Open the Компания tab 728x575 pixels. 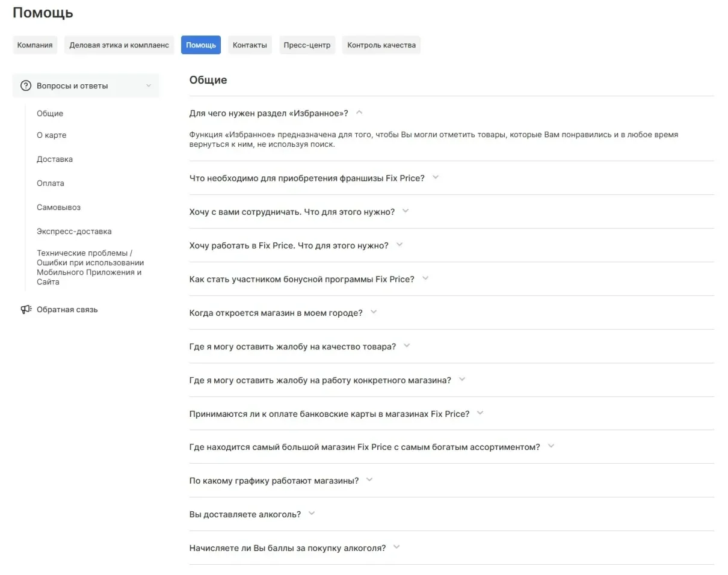[x=35, y=45]
